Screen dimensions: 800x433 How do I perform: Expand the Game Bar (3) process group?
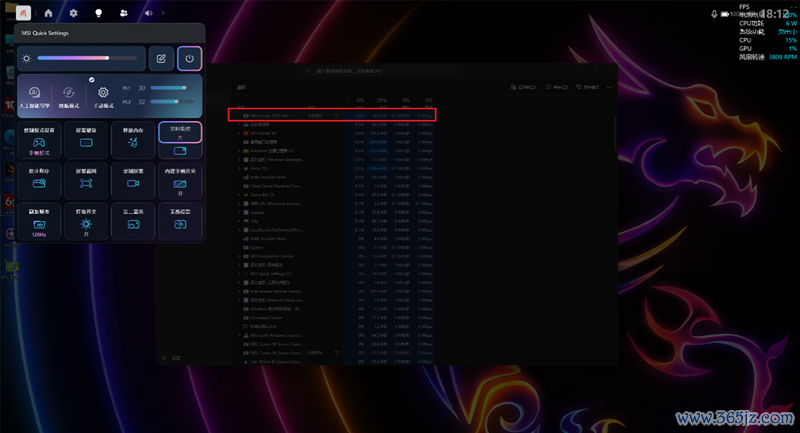click(x=239, y=195)
